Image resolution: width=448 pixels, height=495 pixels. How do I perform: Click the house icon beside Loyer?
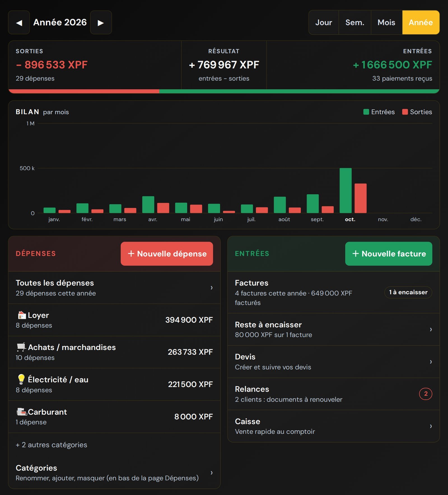click(22, 315)
